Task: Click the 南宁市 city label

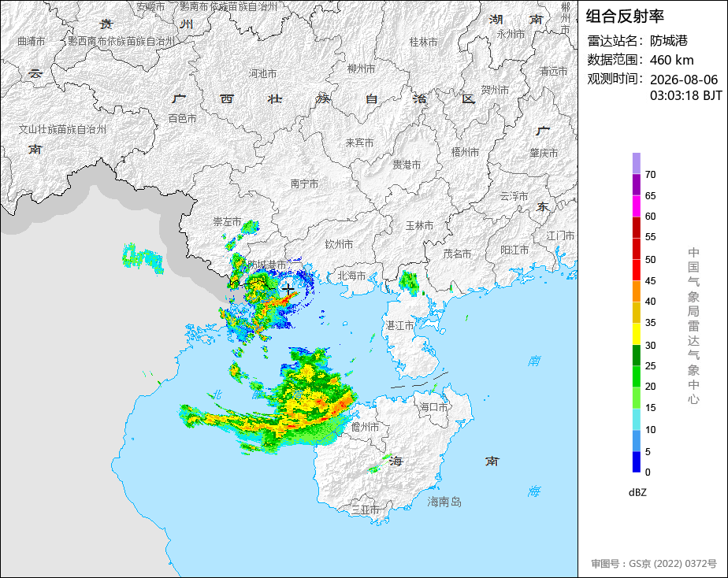Action: click(305, 183)
